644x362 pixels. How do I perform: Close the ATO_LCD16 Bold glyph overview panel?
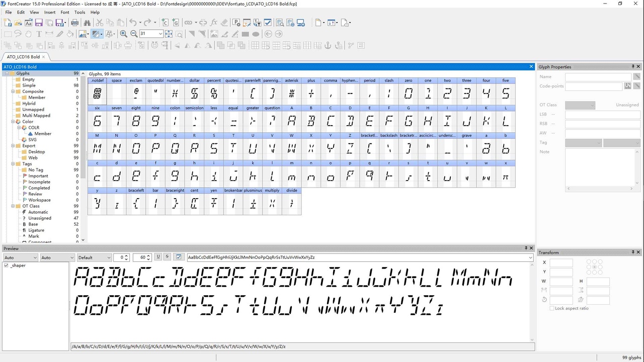(x=531, y=66)
